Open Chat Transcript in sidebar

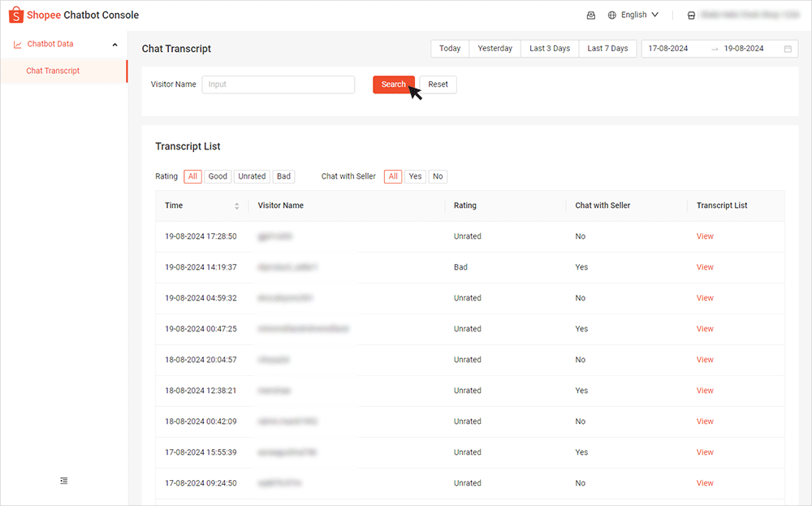53,71
